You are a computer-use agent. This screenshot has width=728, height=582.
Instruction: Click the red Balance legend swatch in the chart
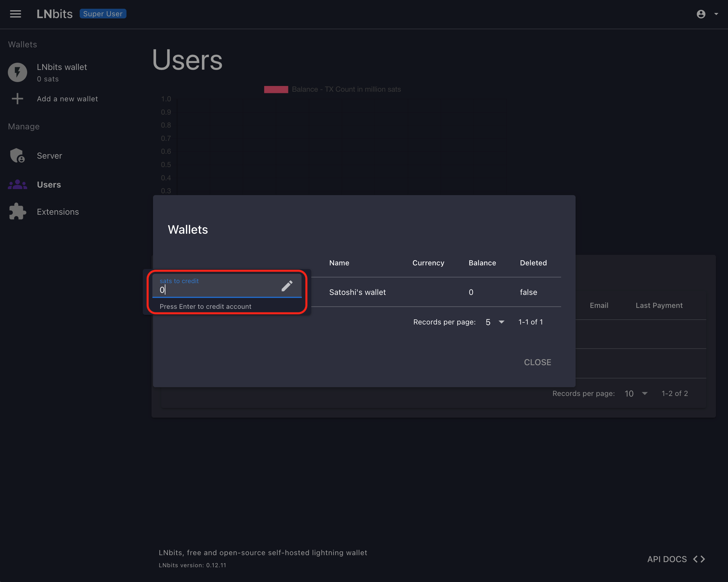point(276,89)
